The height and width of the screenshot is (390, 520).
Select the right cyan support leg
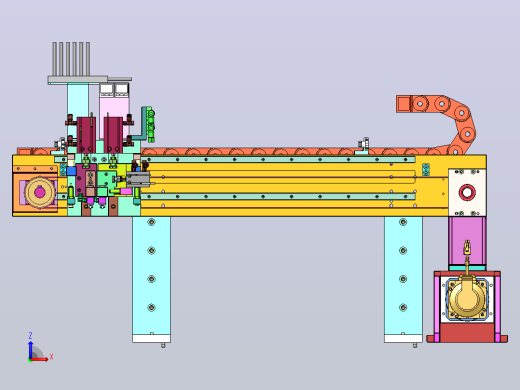pyautogui.click(x=403, y=276)
